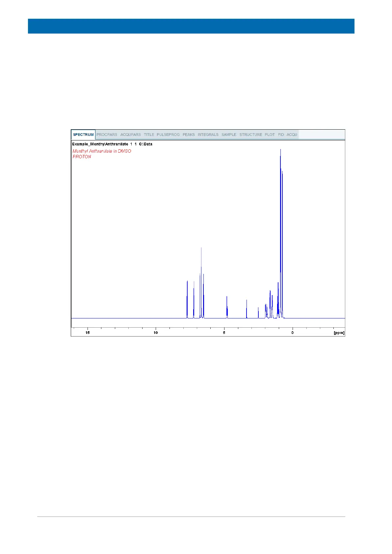392x554 pixels.
Task: Click the axis label 15
Action: tap(88, 333)
